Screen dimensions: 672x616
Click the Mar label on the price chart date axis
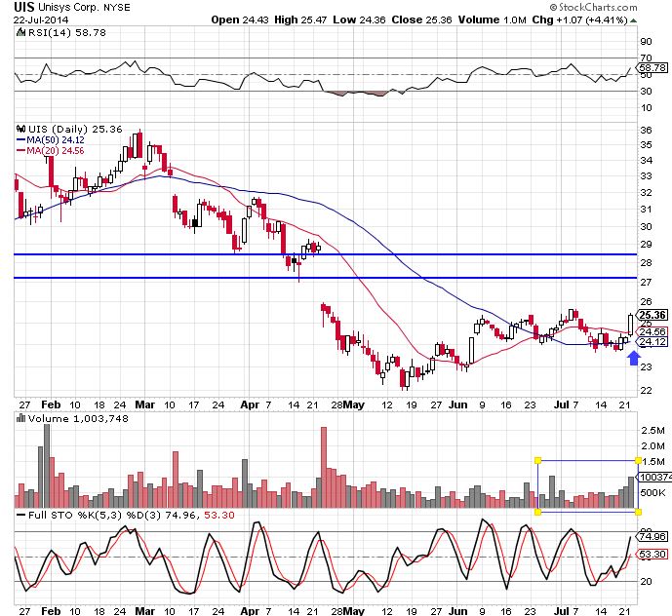point(145,404)
